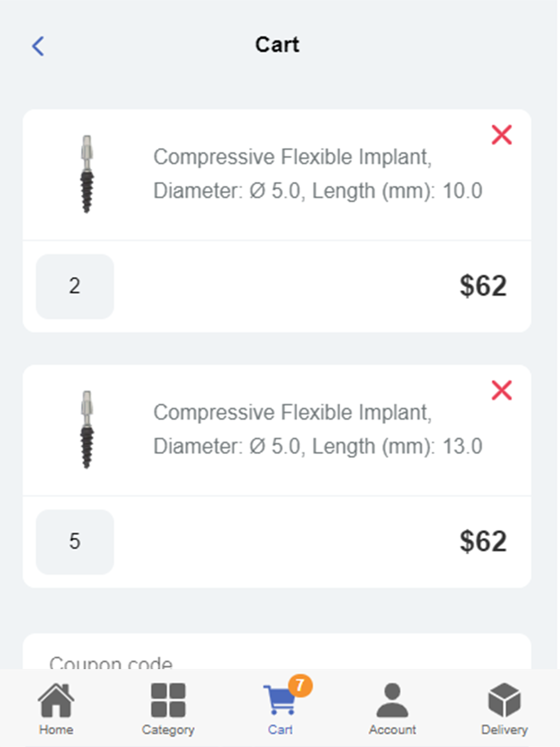Open the Home tab icon
This screenshot has height=747, width=560.
tap(56, 700)
